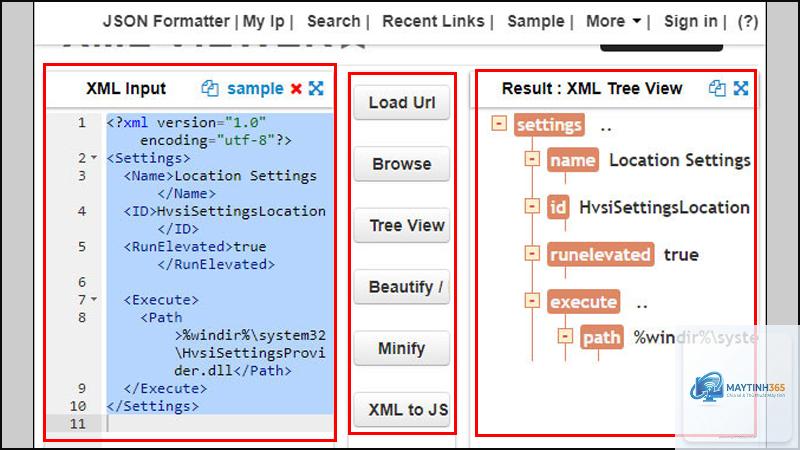Image resolution: width=800 pixels, height=450 pixels.
Task: Click 'Result : XML Tree View' title
Action: click(x=592, y=88)
